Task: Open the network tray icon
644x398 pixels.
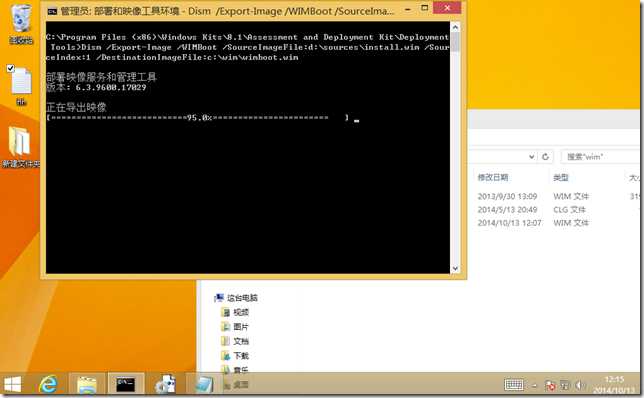Action: pyautogui.click(x=565, y=385)
